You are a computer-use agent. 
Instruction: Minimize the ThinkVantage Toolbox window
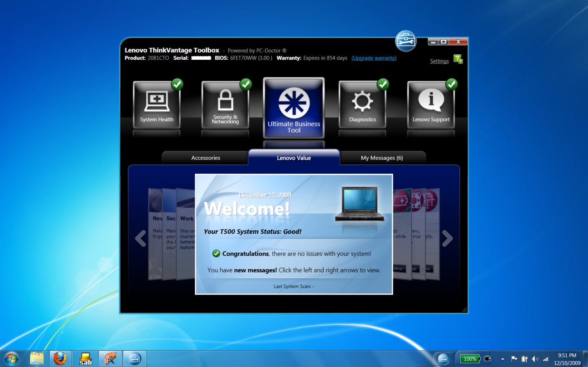(x=433, y=42)
